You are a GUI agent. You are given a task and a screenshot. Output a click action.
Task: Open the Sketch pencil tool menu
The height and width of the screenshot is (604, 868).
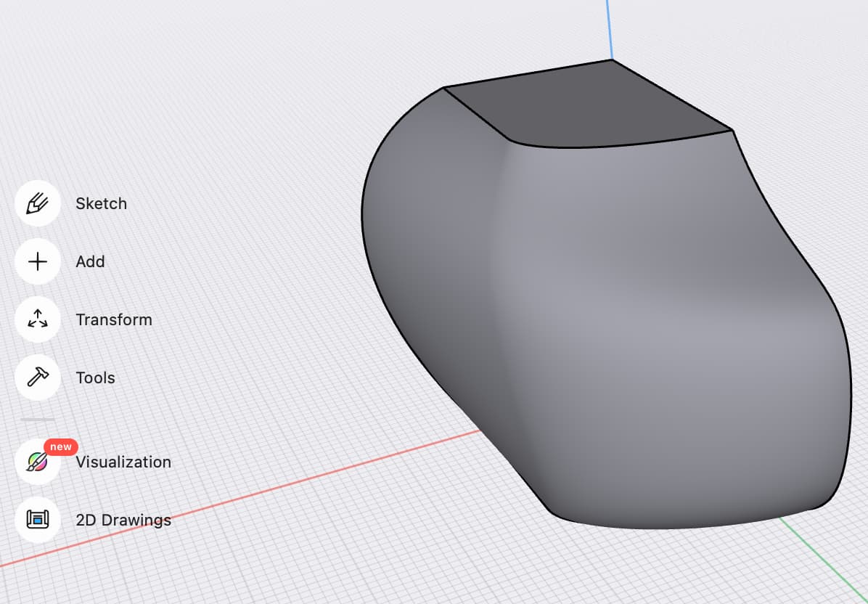pos(38,203)
